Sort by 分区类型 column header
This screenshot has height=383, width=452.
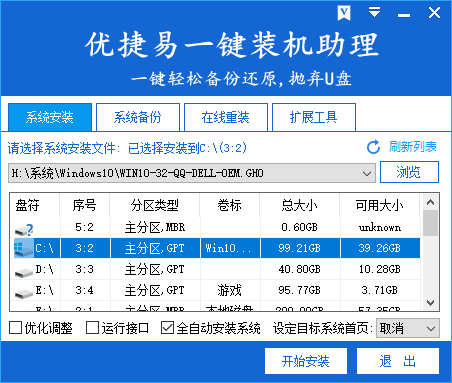[155, 205]
